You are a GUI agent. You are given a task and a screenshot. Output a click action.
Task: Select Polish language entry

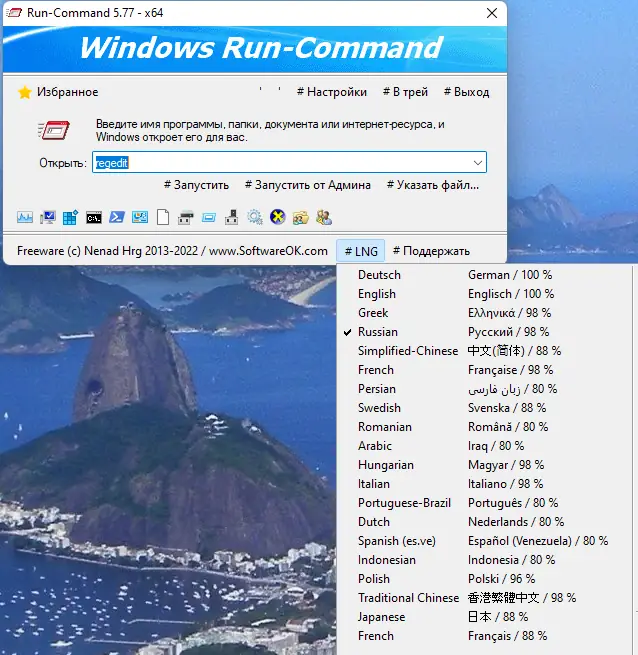tap(485, 579)
